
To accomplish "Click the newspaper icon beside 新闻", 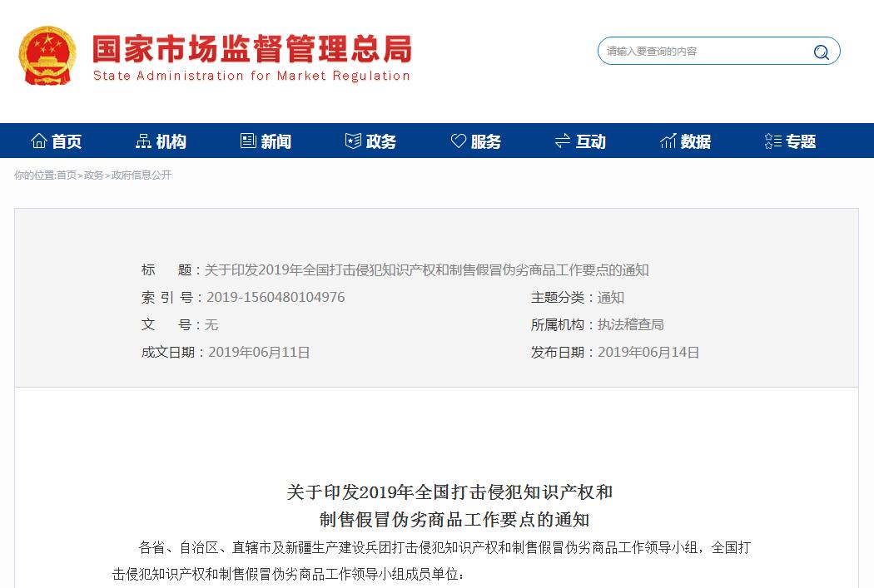I will 248,141.
